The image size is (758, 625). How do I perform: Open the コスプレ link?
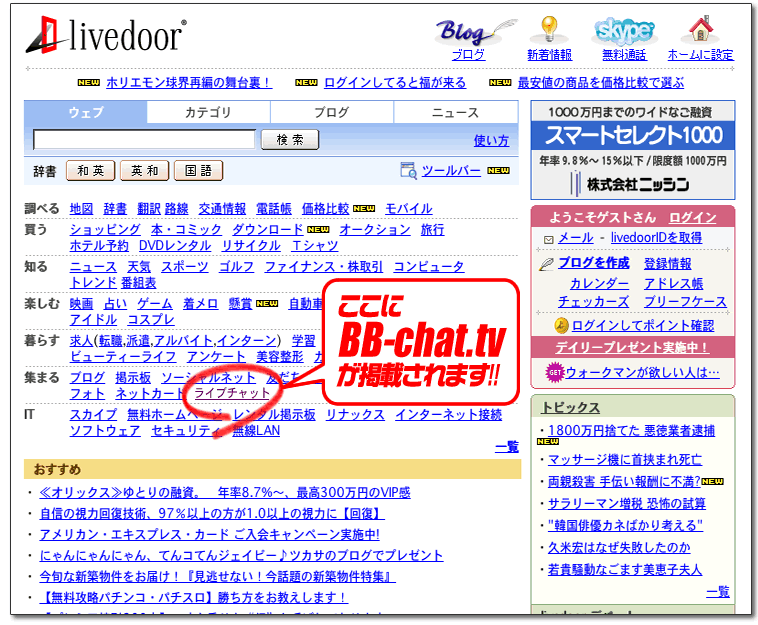151,320
